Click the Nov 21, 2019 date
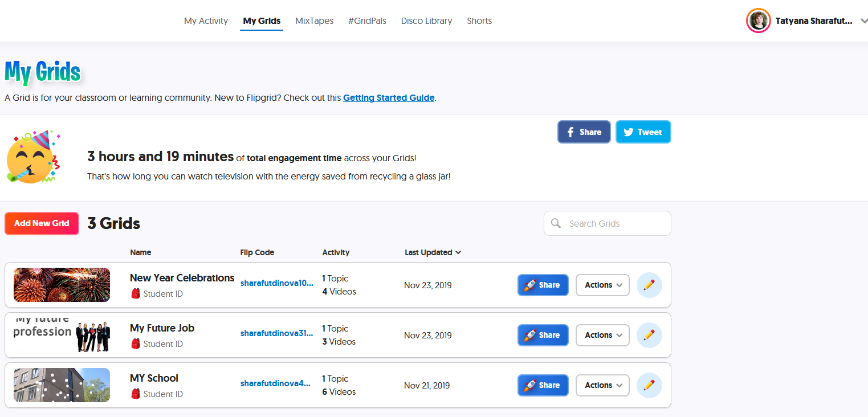 (x=427, y=386)
